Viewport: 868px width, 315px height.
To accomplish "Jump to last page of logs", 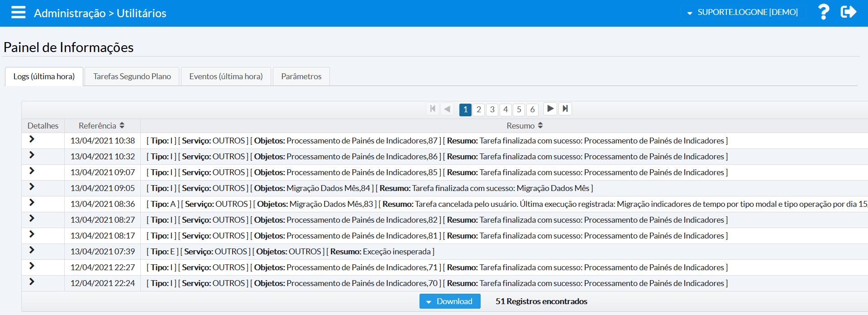I will pyautogui.click(x=565, y=109).
